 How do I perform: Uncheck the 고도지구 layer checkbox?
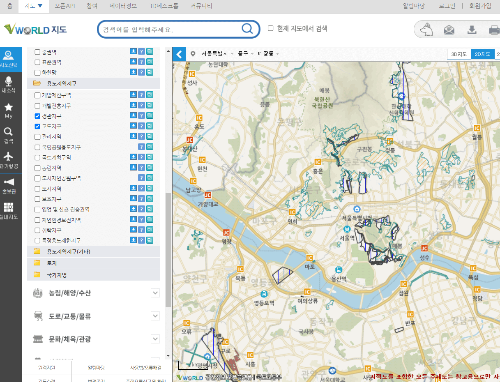coord(37,126)
